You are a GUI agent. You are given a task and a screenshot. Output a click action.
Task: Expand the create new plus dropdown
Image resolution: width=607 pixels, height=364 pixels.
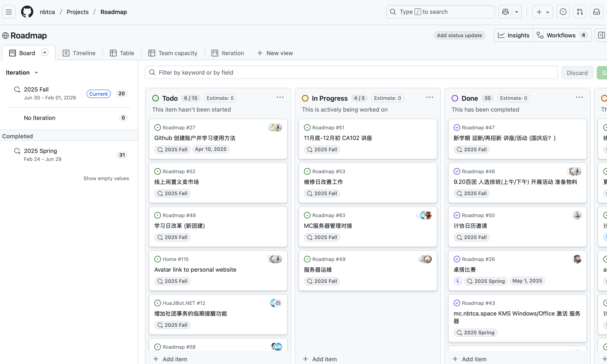click(542, 12)
